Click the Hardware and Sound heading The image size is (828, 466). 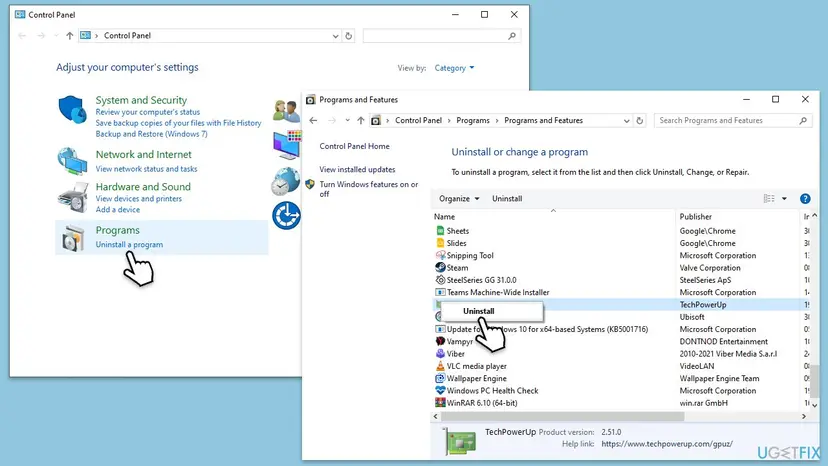[143, 187]
